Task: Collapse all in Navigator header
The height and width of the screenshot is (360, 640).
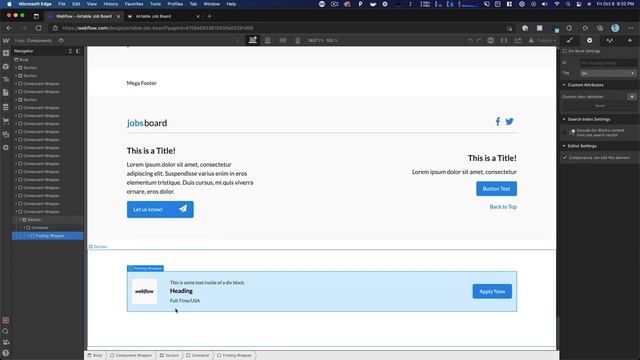Action: coord(70,51)
